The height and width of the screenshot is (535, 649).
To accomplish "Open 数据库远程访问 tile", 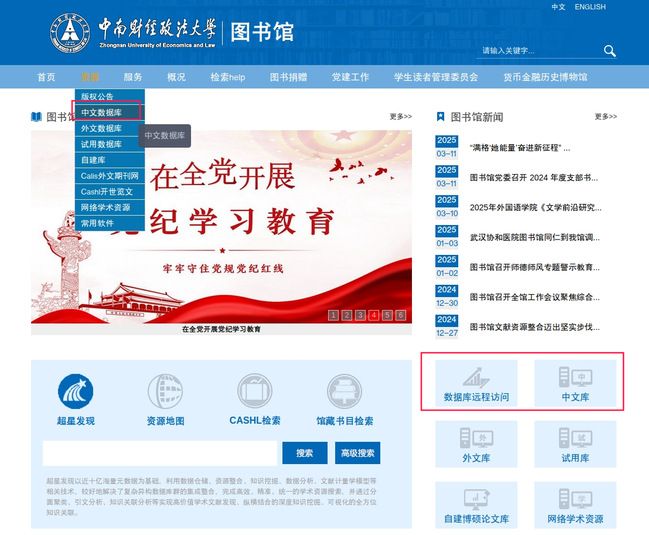I will pyautogui.click(x=476, y=383).
